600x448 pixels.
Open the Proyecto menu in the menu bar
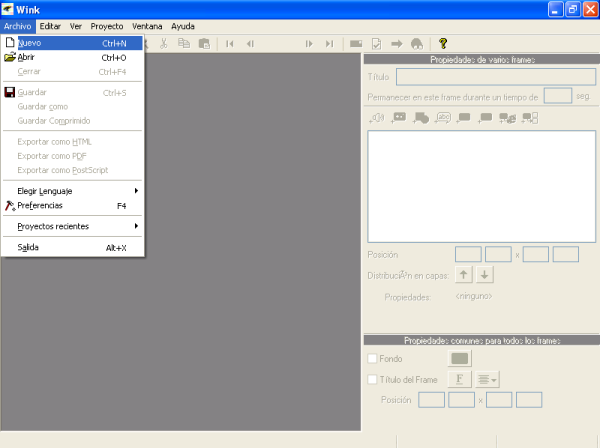107,25
